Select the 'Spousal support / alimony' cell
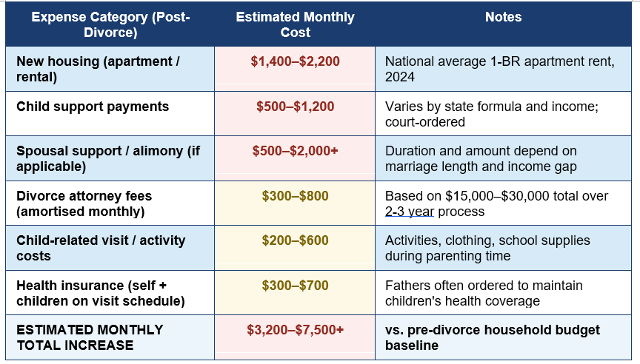The height and width of the screenshot is (364, 640). (x=110, y=158)
